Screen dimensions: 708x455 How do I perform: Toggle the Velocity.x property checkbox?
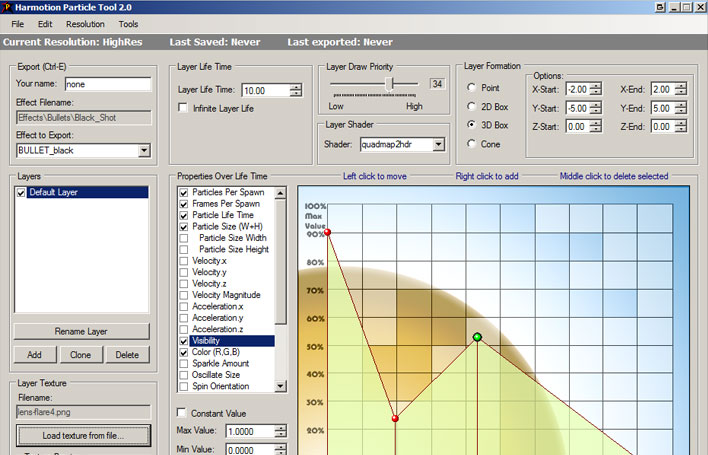click(183, 261)
